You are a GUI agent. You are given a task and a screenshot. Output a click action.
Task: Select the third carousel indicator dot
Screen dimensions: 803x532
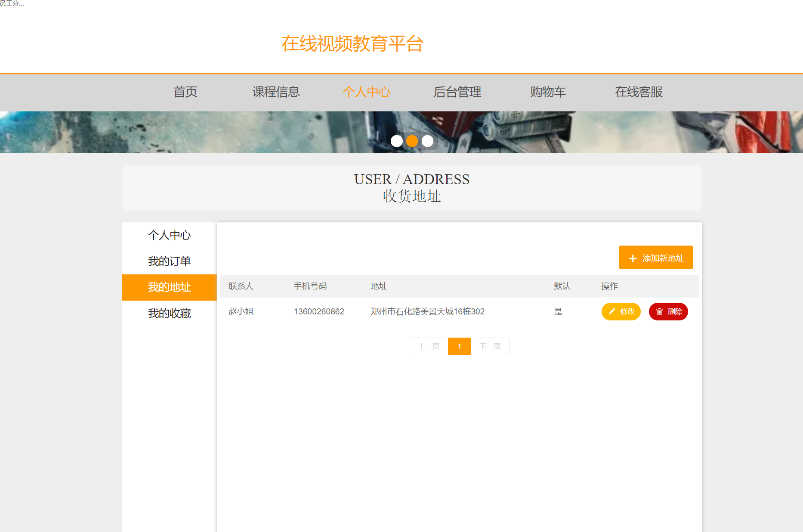[x=427, y=141]
